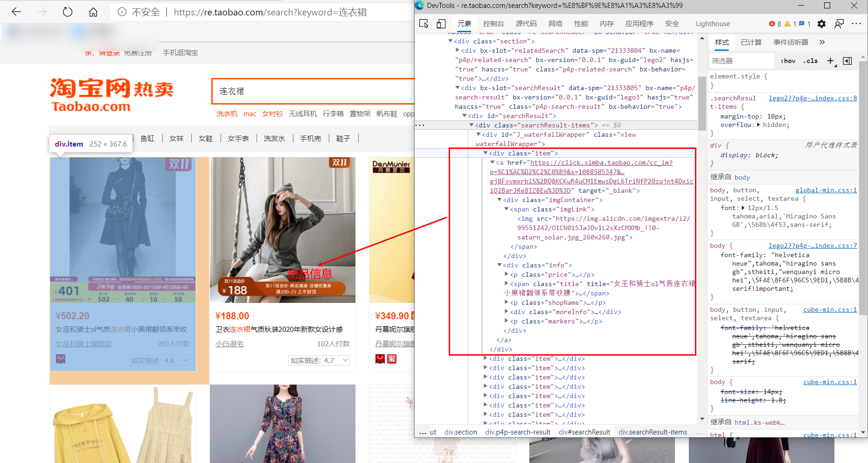Click 女巫和骑士旗舰店 shop link
This screenshot has width=868, height=463.
83,344
